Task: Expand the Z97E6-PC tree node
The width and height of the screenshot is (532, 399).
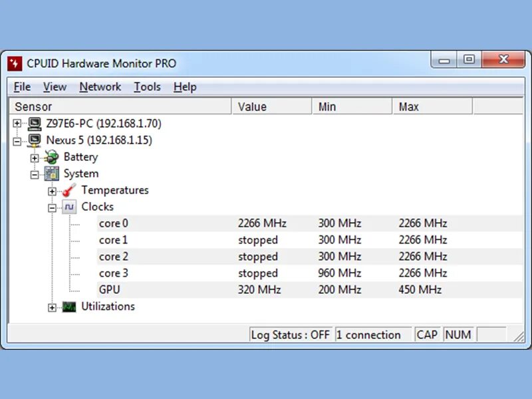Action: pyautogui.click(x=17, y=123)
